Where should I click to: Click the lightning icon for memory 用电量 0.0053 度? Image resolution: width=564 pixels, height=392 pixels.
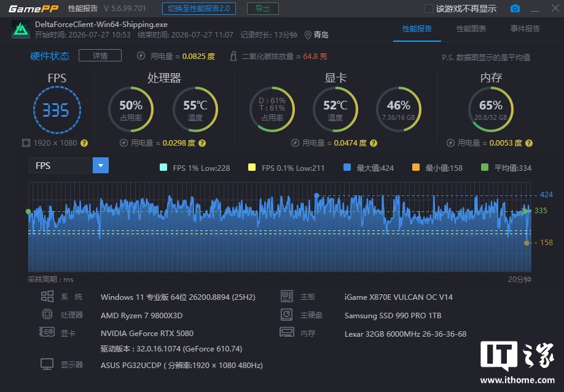(x=450, y=143)
